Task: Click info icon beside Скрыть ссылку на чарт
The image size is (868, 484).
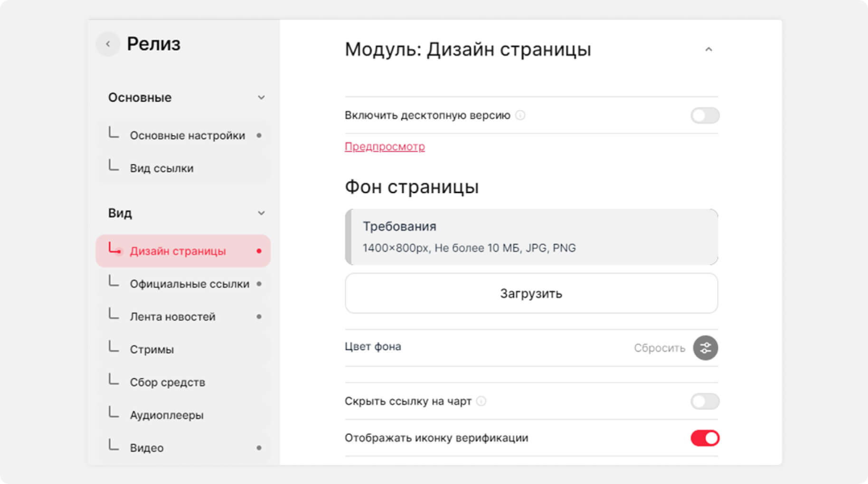Action: [x=481, y=401]
